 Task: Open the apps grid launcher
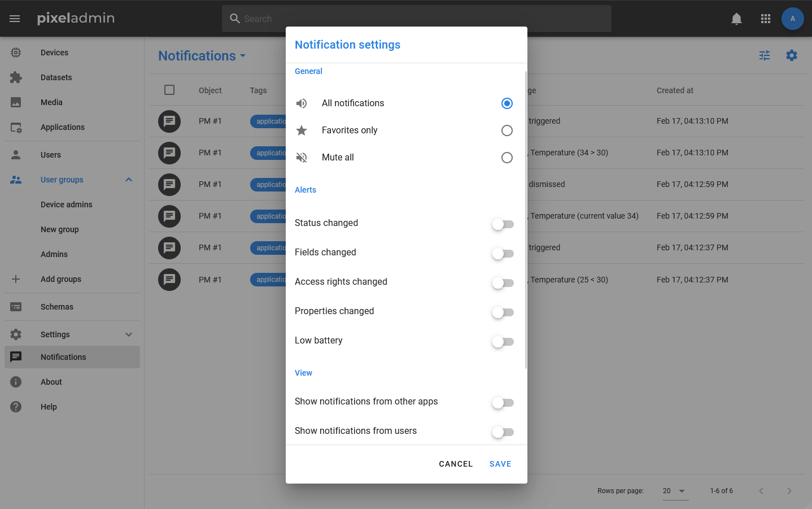[766, 19]
